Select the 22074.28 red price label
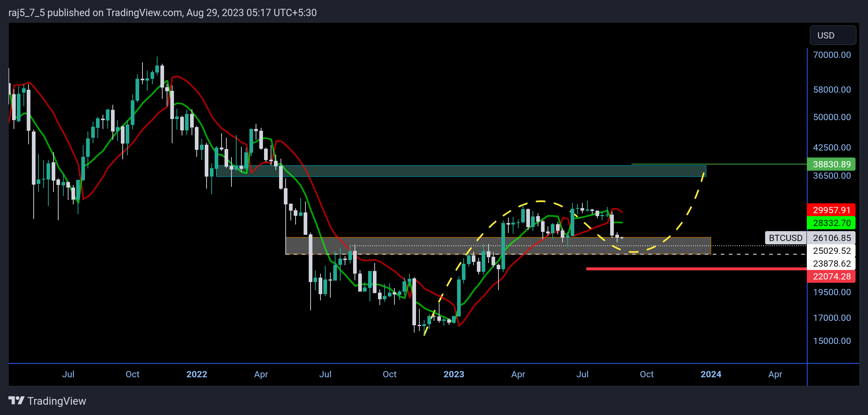This screenshot has height=415, width=868. pyautogui.click(x=831, y=276)
